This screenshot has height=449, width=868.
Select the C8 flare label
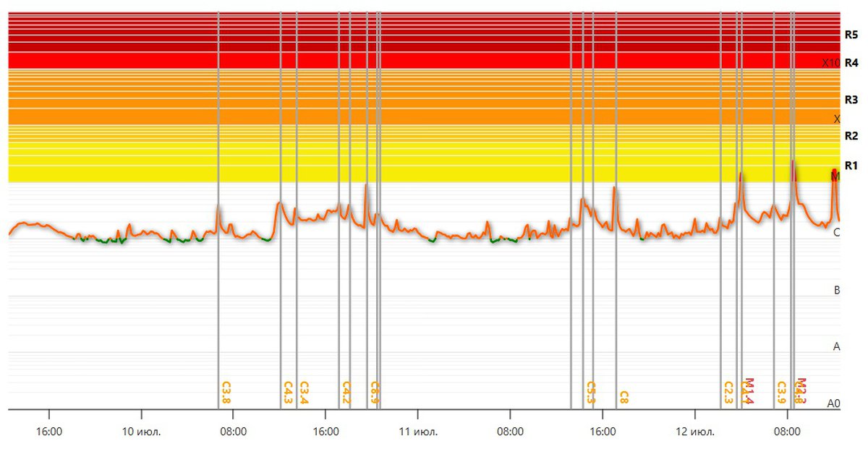pos(624,398)
